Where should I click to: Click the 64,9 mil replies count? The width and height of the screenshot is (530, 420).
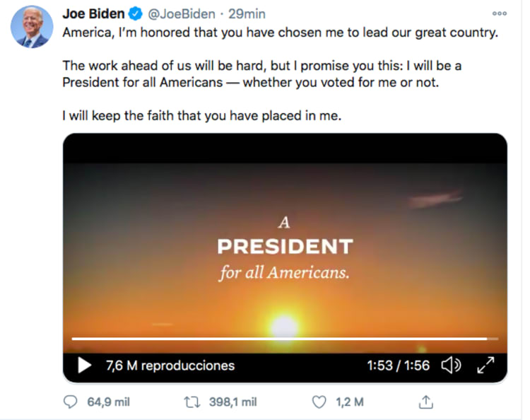click(108, 402)
